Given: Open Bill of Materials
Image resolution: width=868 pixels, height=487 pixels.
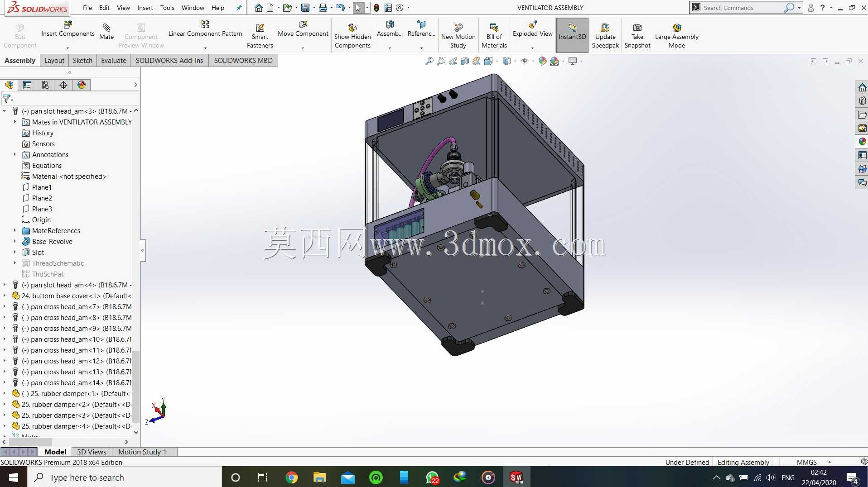Looking at the screenshot, I should point(494,35).
